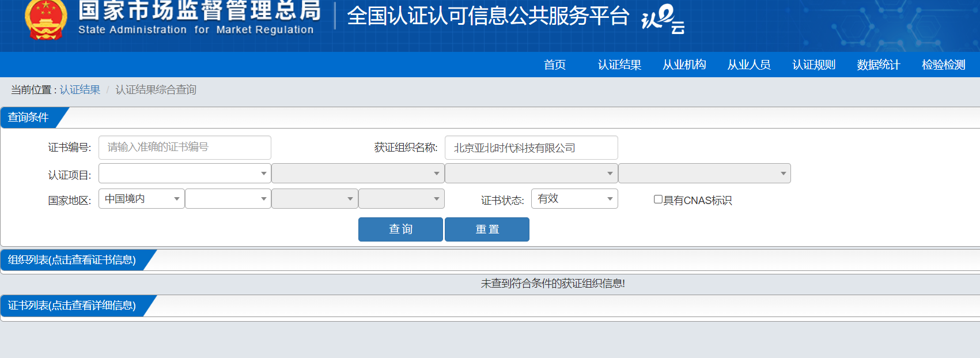This screenshot has height=358, width=980.
Task: Click the 全国认证认可信息公共服务平台 title
Action: coord(488,16)
